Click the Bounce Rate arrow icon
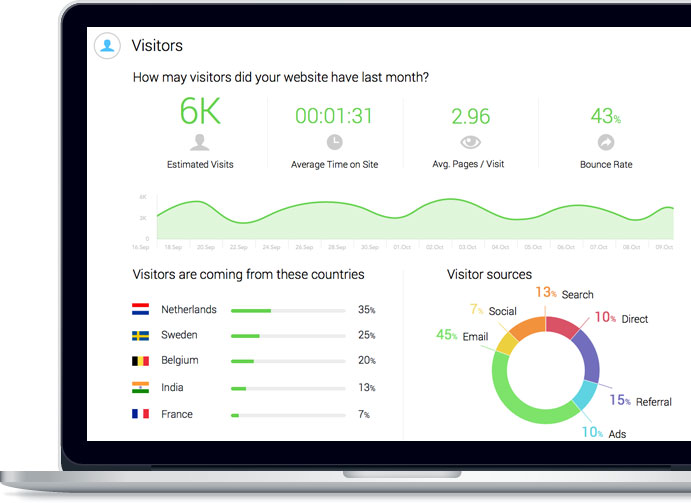This screenshot has width=691, height=503. [x=606, y=142]
